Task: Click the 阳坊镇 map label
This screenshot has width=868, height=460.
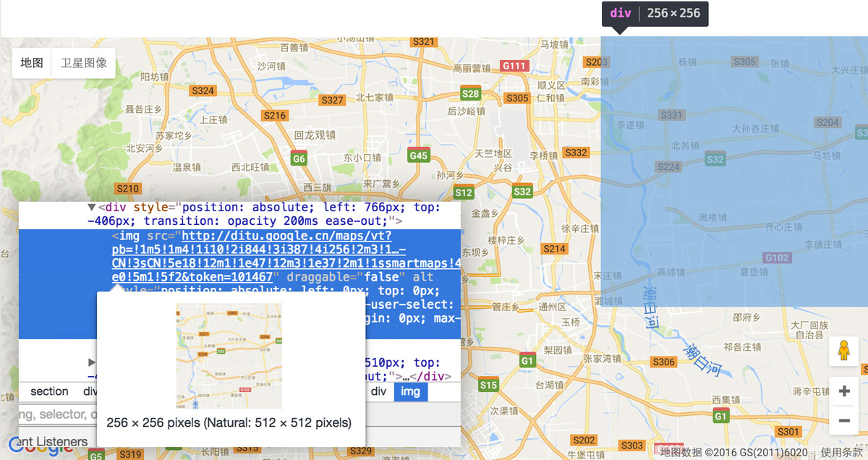Action: click(x=154, y=77)
